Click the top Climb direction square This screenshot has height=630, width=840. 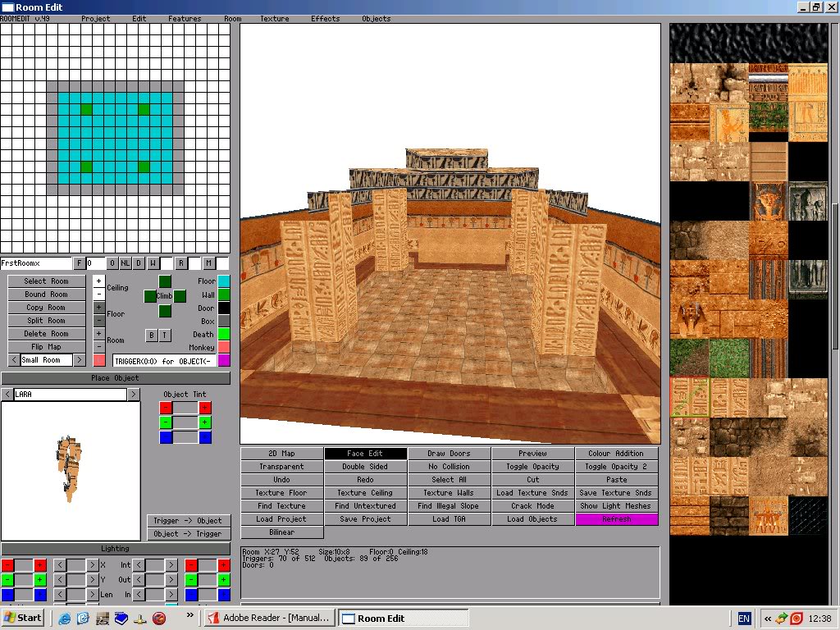coord(165,281)
